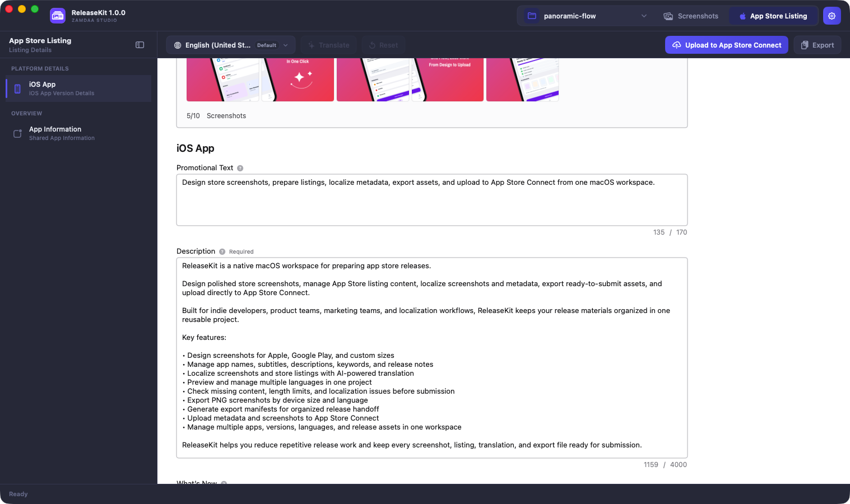
Task: Open the panoramic-flow project dropdown
Action: tap(587, 16)
